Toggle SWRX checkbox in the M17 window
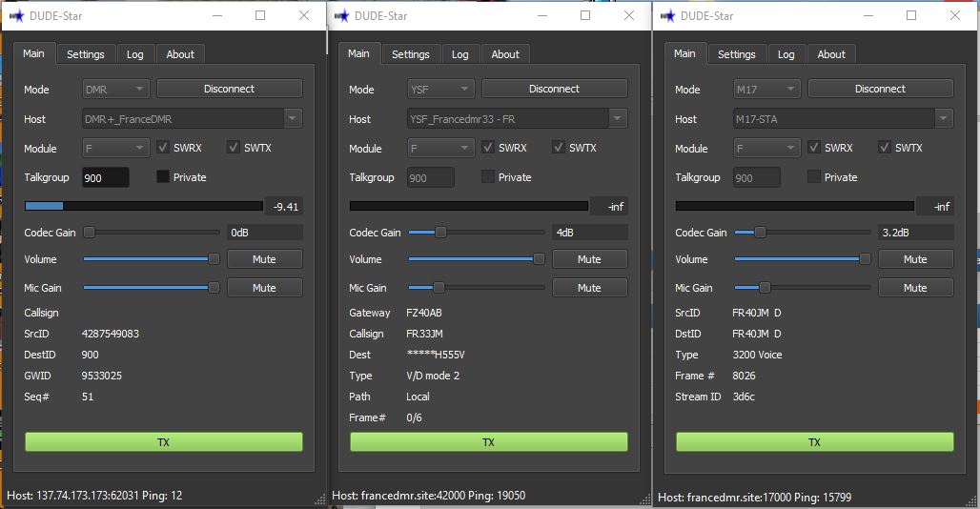This screenshot has height=509, width=980. click(x=814, y=148)
